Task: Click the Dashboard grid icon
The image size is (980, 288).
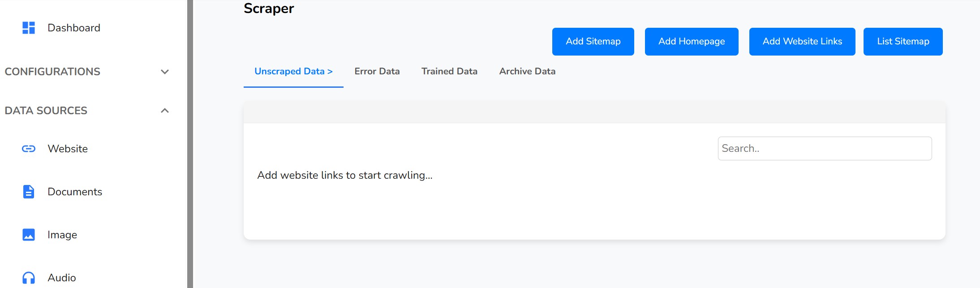Action: tap(29, 28)
